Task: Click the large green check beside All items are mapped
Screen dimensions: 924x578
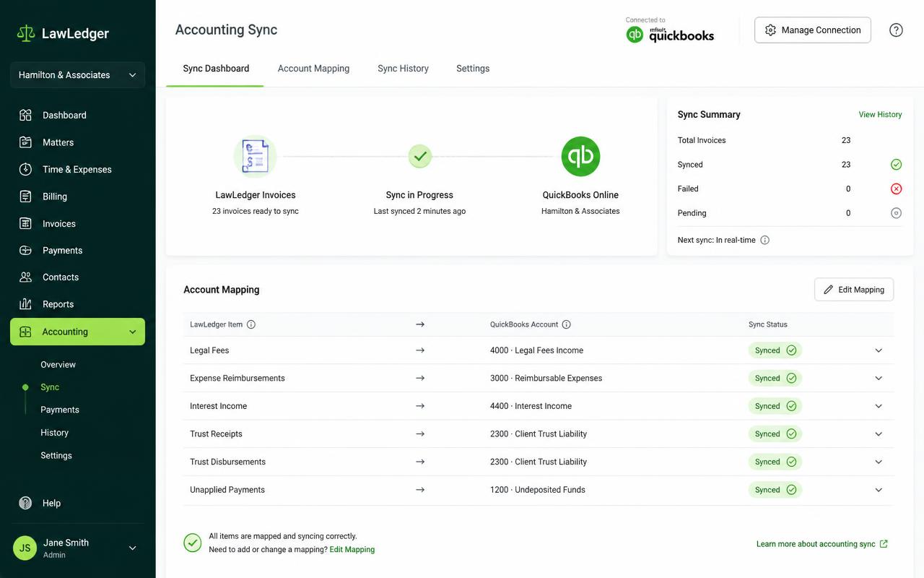Action: tap(192, 543)
